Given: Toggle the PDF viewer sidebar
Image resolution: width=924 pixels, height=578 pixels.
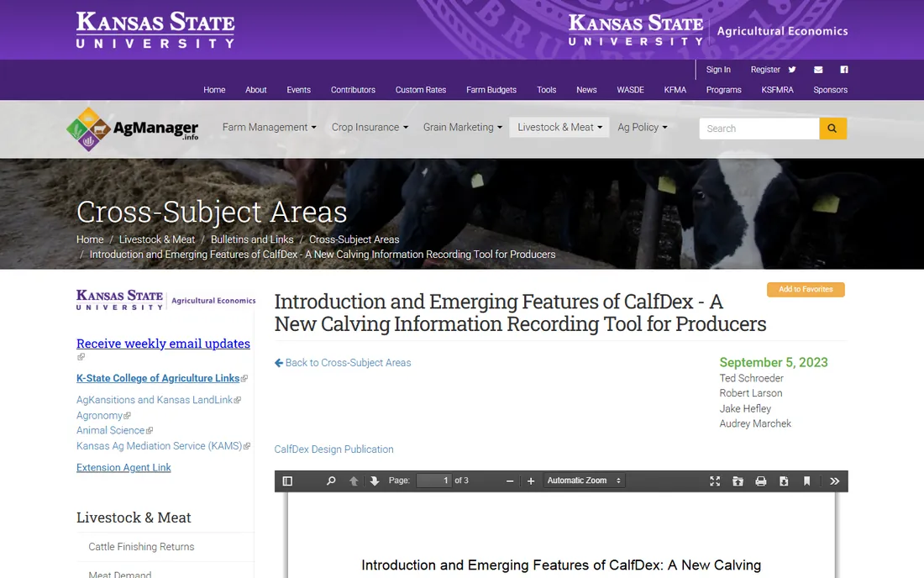Looking at the screenshot, I should coord(287,481).
